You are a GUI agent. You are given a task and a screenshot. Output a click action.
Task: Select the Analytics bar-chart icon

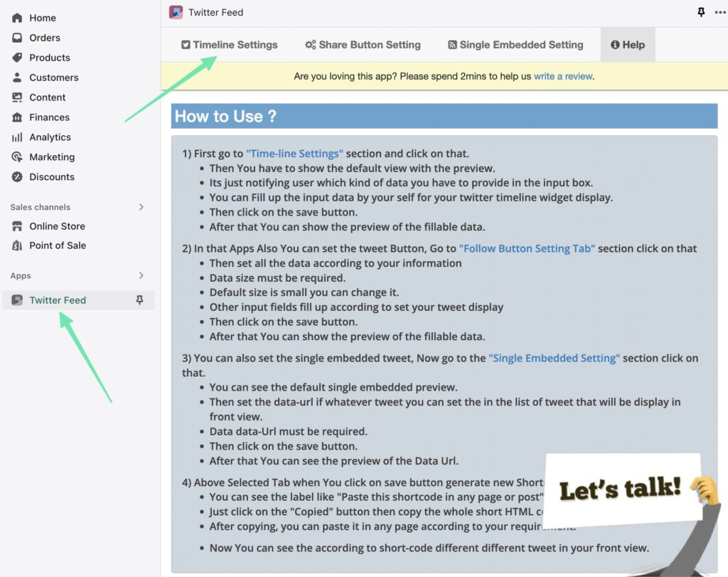pyautogui.click(x=18, y=137)
